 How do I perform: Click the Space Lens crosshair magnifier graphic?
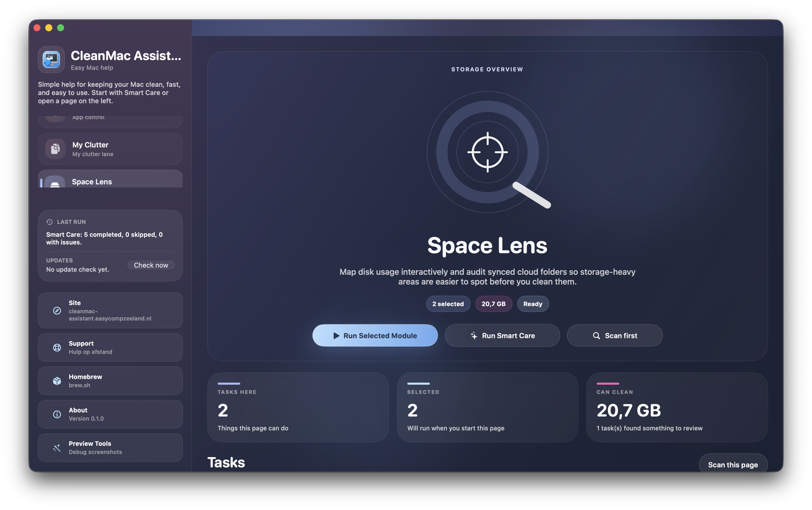487,152
